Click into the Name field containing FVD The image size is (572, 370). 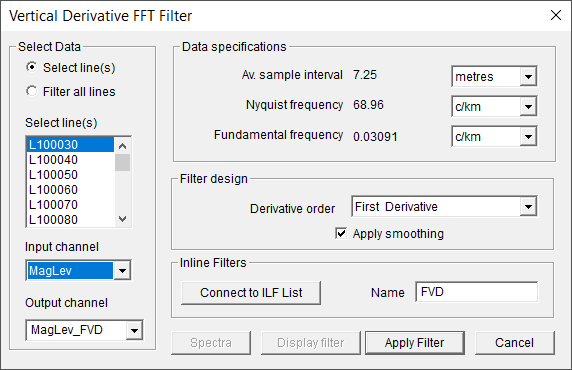tap(476, 292)
